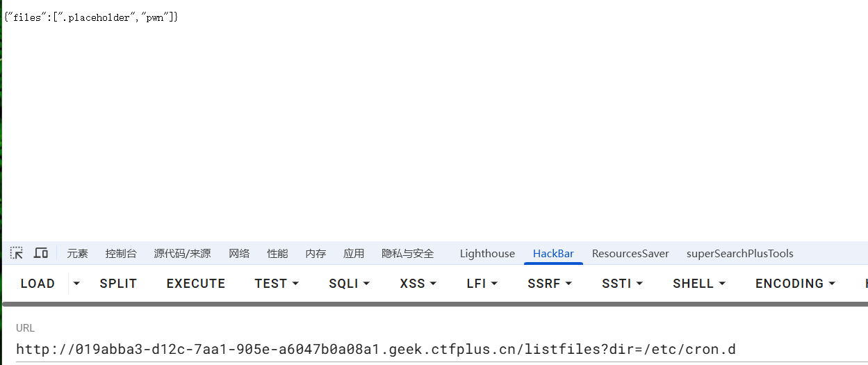Open the ENCODING dropdown

795,284
